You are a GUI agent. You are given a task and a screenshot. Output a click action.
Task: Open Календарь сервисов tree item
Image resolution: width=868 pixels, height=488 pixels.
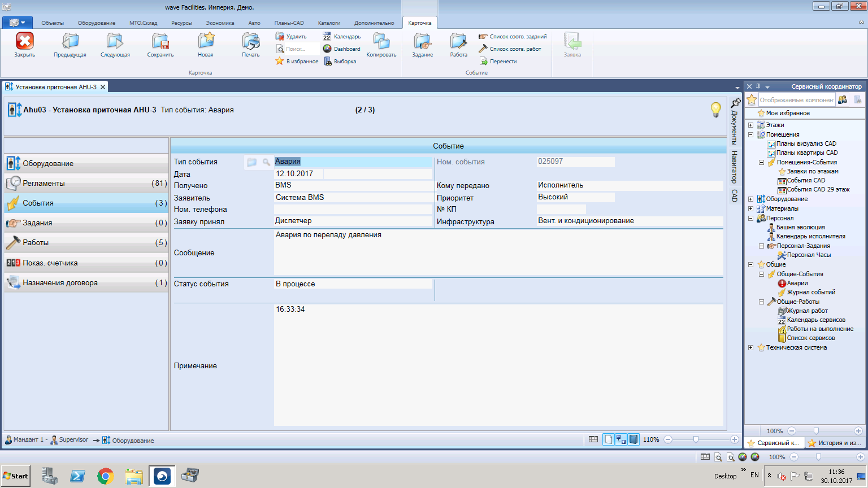click(x=811, y=320)
